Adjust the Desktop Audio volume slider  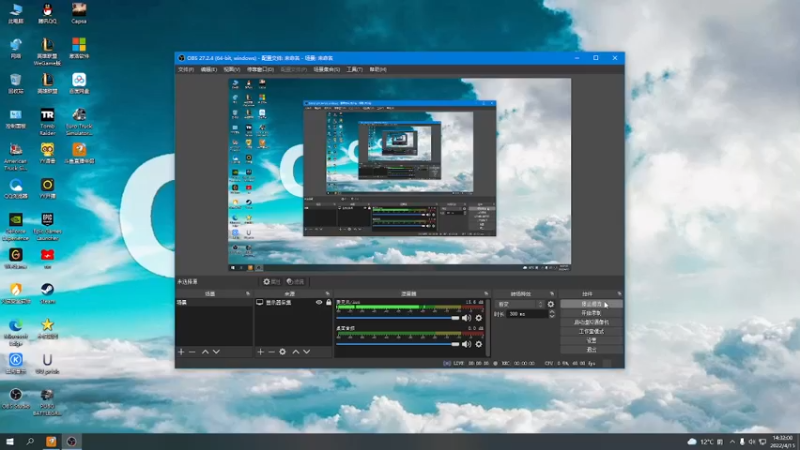click(x=398, y=344)
